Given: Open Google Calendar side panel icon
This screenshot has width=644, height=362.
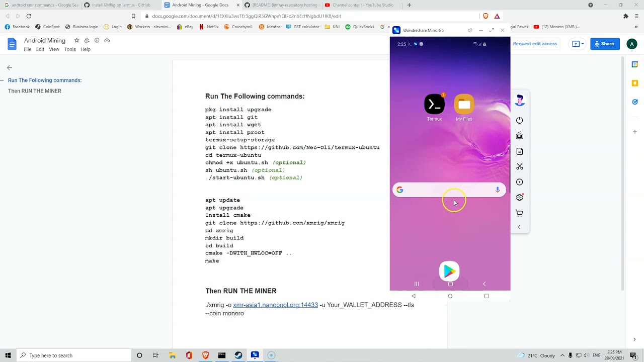Looking at the screenshot, I should (635, 64).
